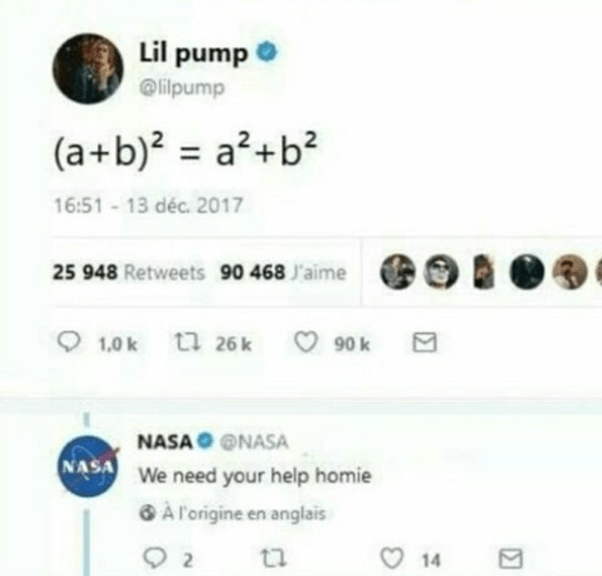
Task: Click the reply icon under Lil pump's tweet
Action: [x=69, y=342]
